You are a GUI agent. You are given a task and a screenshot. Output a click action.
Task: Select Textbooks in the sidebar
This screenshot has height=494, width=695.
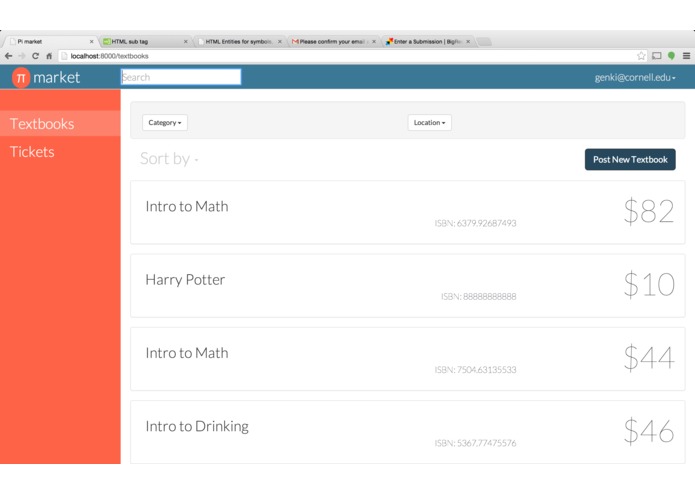60,124
